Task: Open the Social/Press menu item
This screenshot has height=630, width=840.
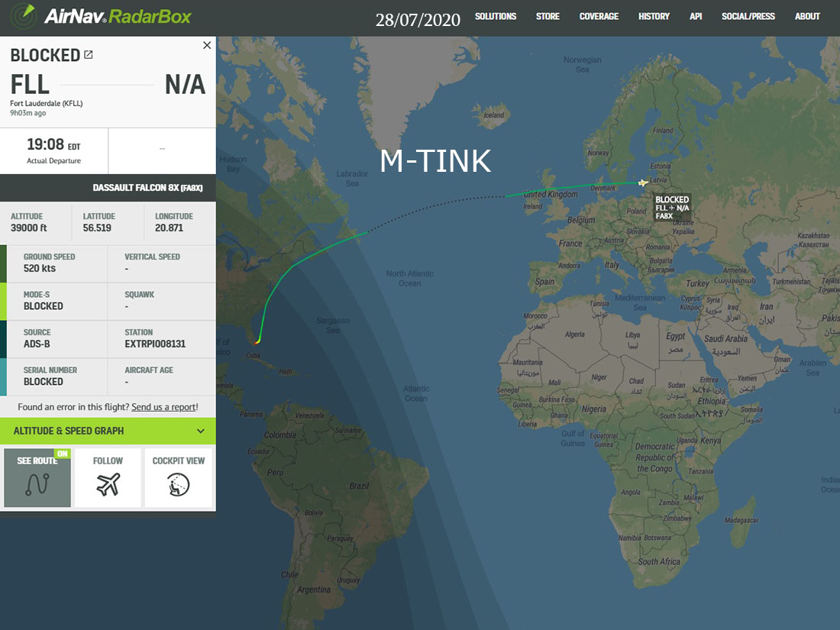Action: click(x=748, y=17)
